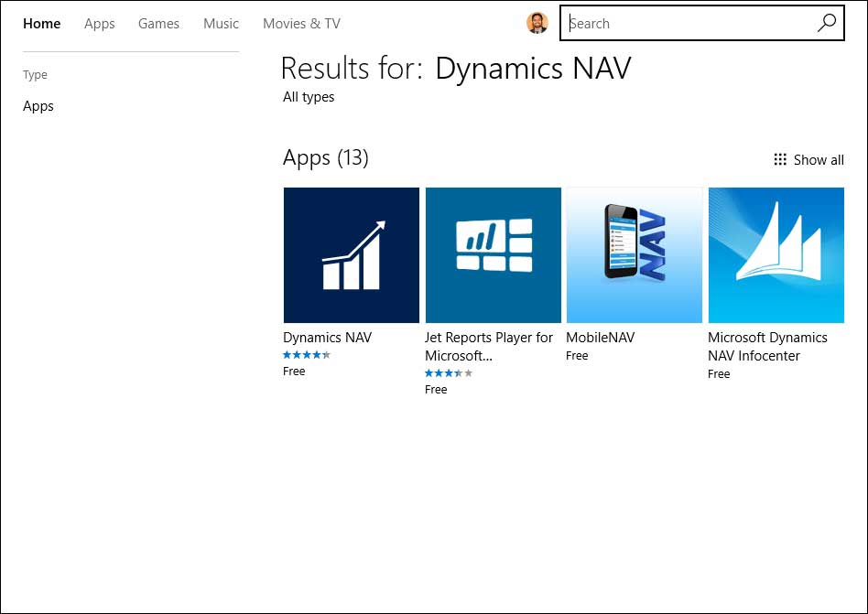
Task: Click the Dynamics NAV app title
Action: [x=328, y=338]
